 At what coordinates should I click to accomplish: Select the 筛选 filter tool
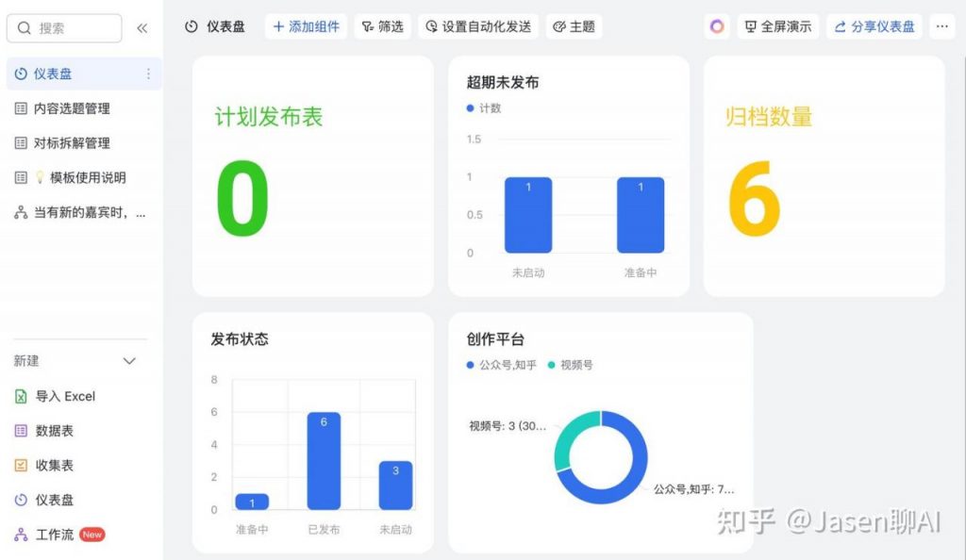point(383,26)
